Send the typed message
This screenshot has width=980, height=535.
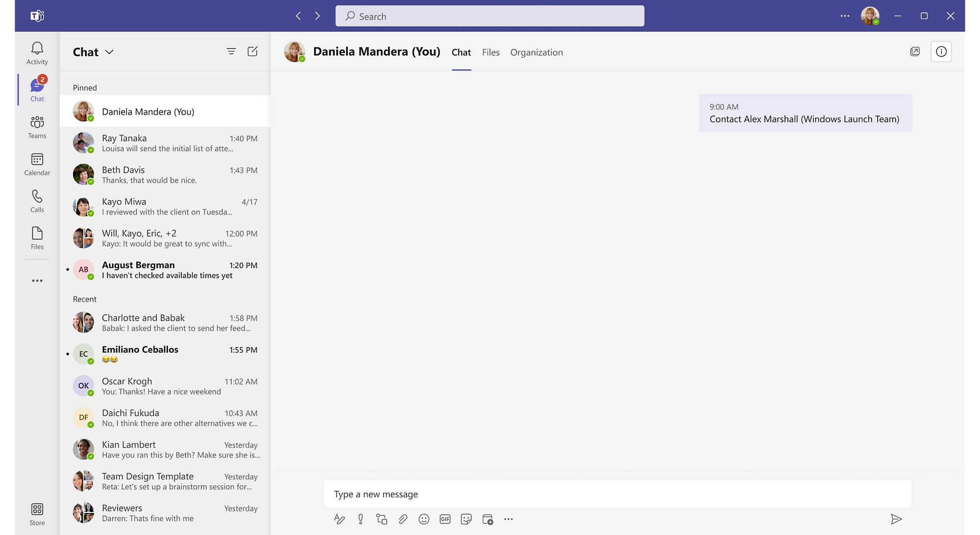pos(896,518)
